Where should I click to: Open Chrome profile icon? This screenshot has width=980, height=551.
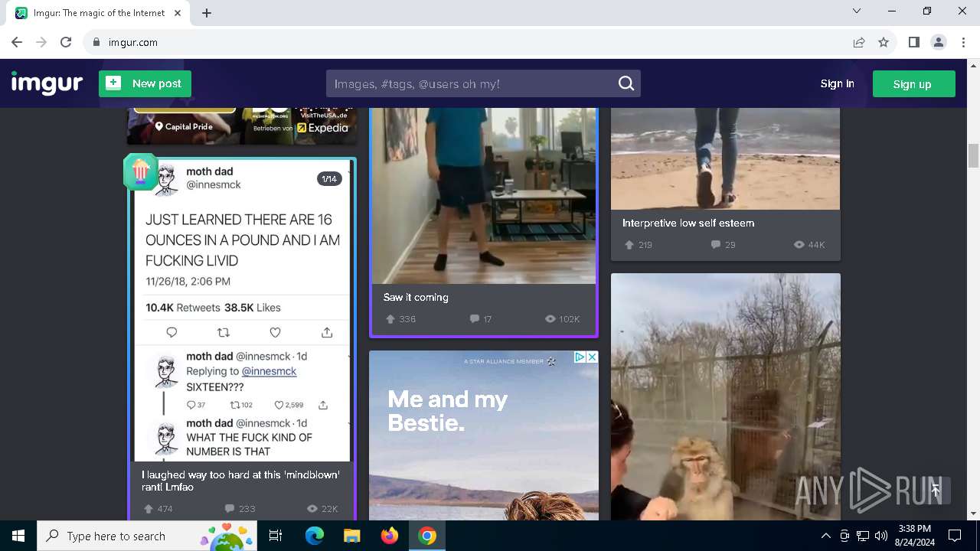point(939,42)
